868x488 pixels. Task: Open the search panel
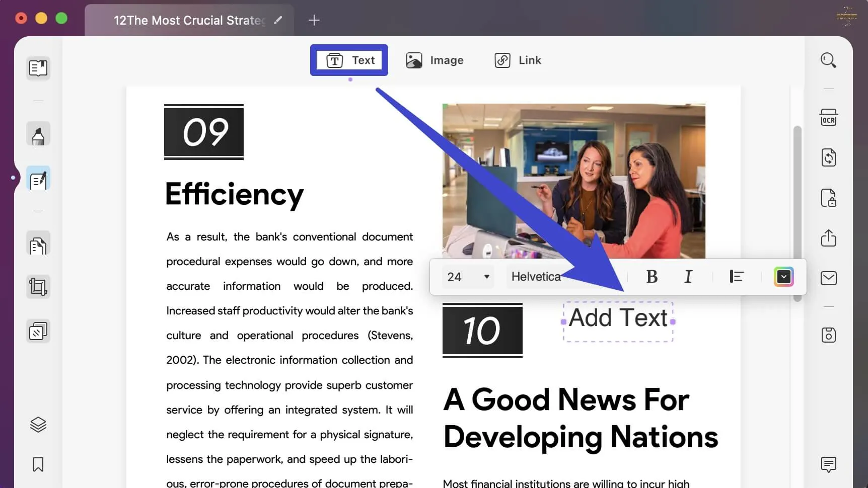click(x=828, y=60)
